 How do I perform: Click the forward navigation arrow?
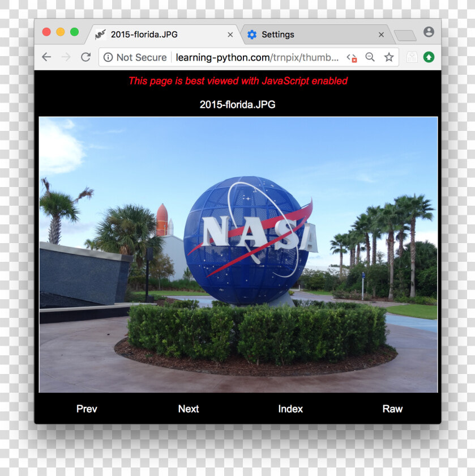(x=66, y=57)
